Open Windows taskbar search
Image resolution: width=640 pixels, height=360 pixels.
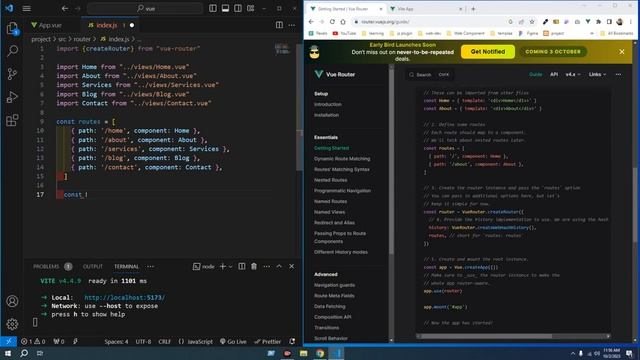[24, 353]
